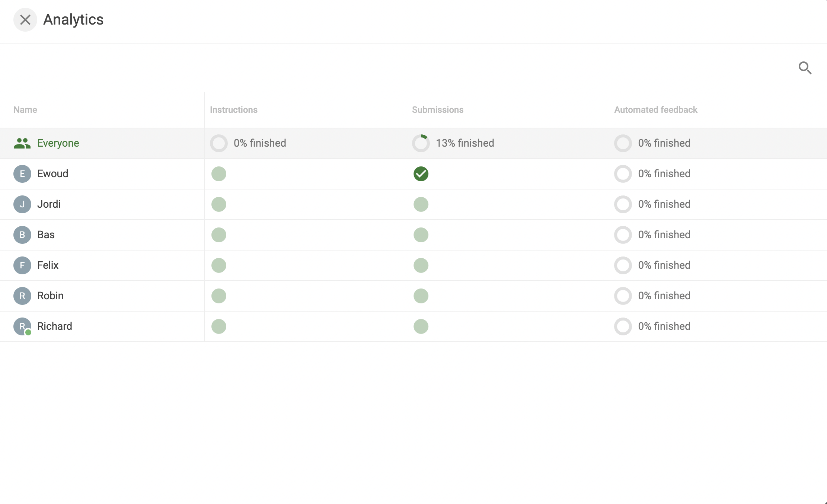Viewport: 827px width, 504px height.
Task: Click Ewoud's "0% finished" feedback text
Action: pos(664,174)
